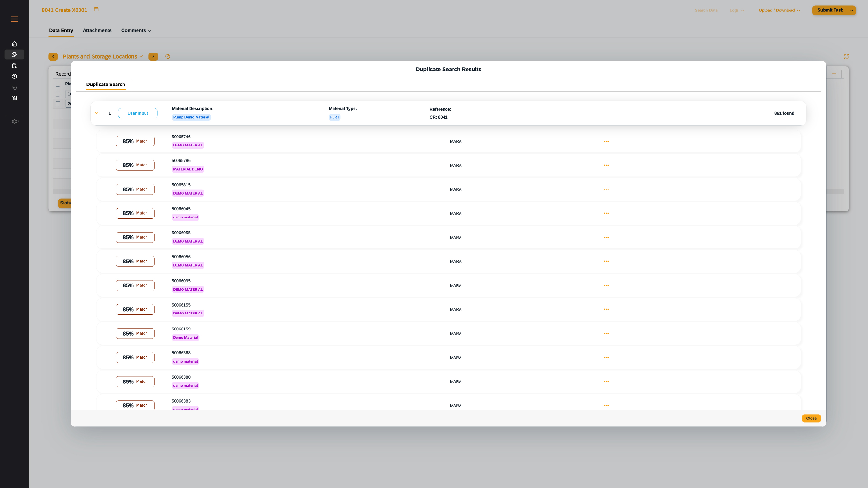Expand Plants and Storage Locations dropdown
This screenshot has height=488, width=868.
[x=141, y=56]
